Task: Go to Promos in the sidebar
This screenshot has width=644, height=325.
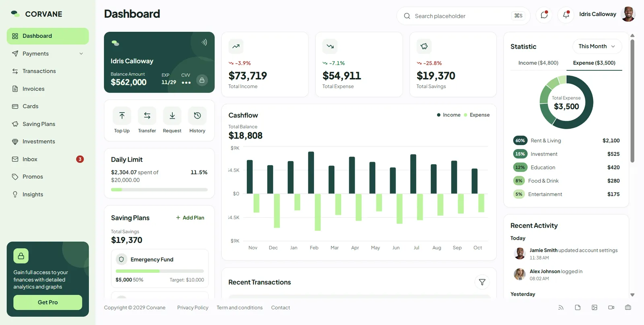Action: pyautogui.click(x=48, y=177)
